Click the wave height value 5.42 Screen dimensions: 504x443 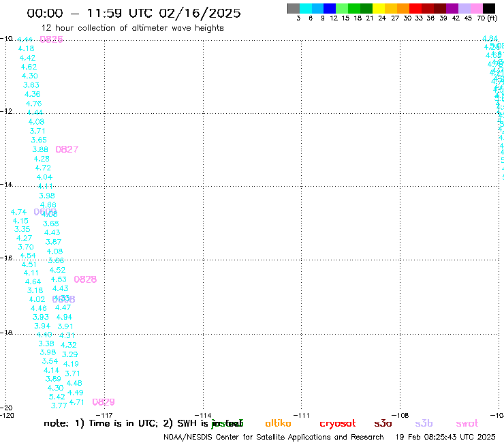click(57, 397)
